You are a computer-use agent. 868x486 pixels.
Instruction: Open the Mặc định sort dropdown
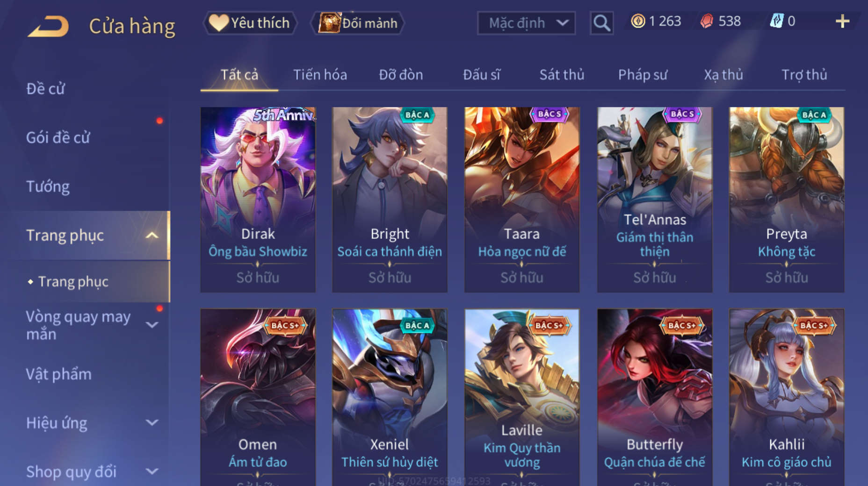pos(526,22)
